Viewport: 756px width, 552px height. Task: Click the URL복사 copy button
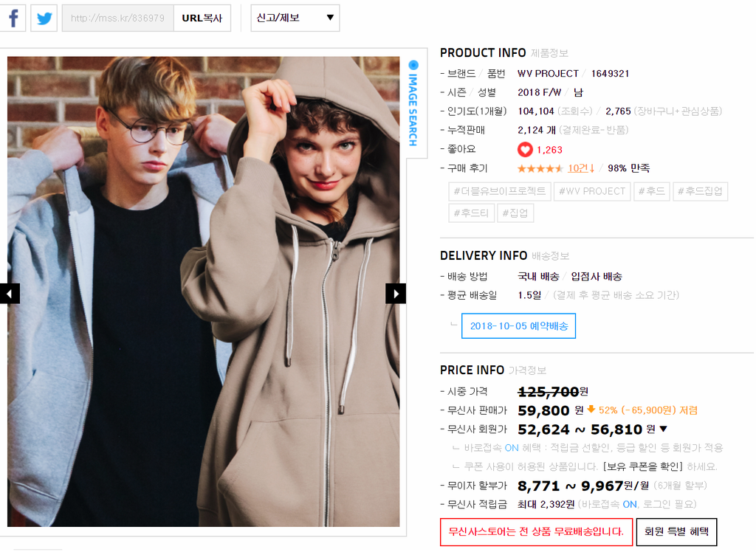[202, 18]
